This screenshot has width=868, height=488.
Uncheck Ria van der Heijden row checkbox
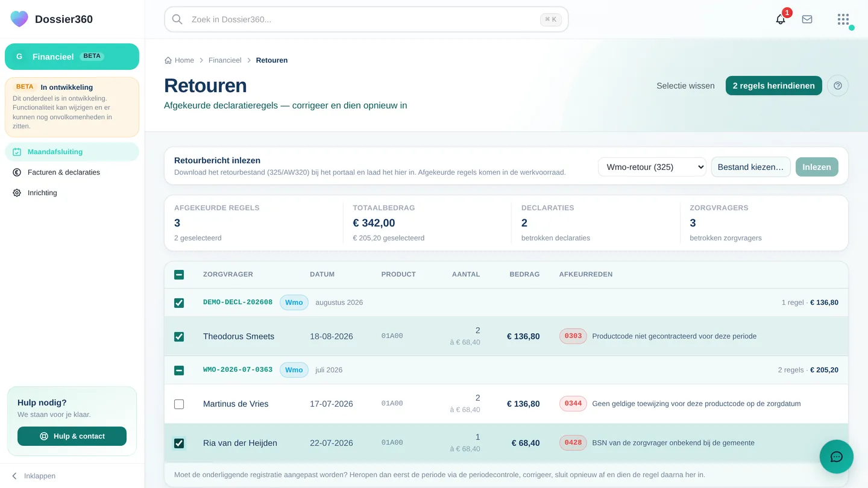coord(179,443)
